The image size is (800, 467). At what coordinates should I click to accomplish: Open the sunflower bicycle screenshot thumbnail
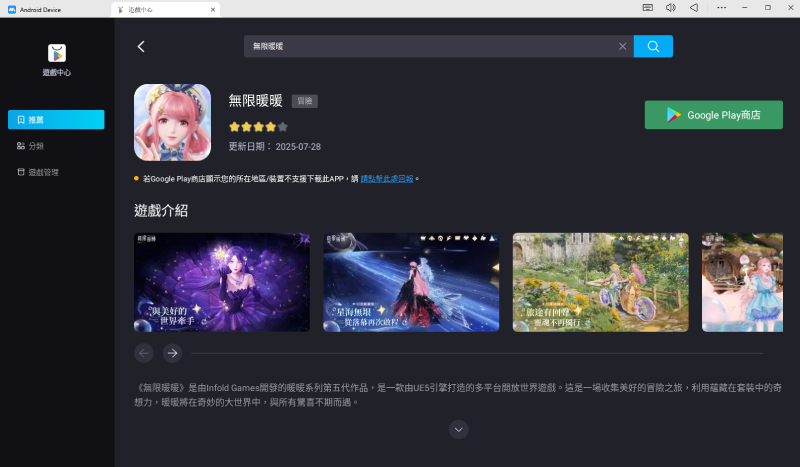pos(601,282)
